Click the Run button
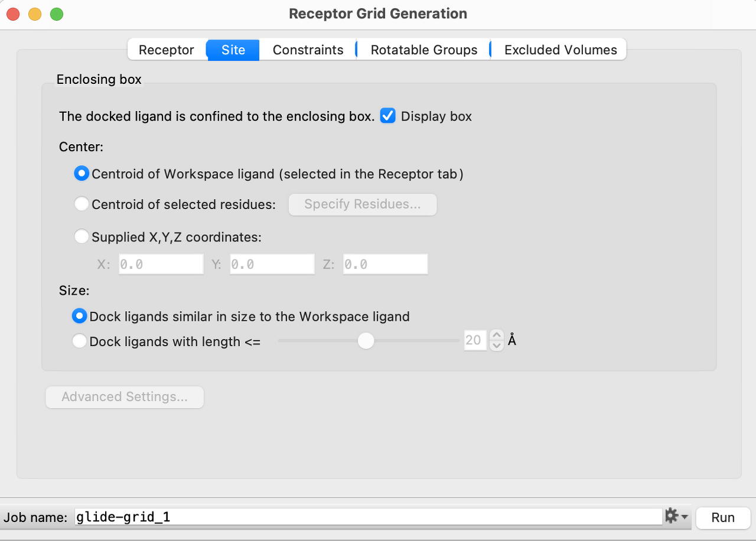Image resolution: width=756 pixels, height=541 pixels. 723,518
